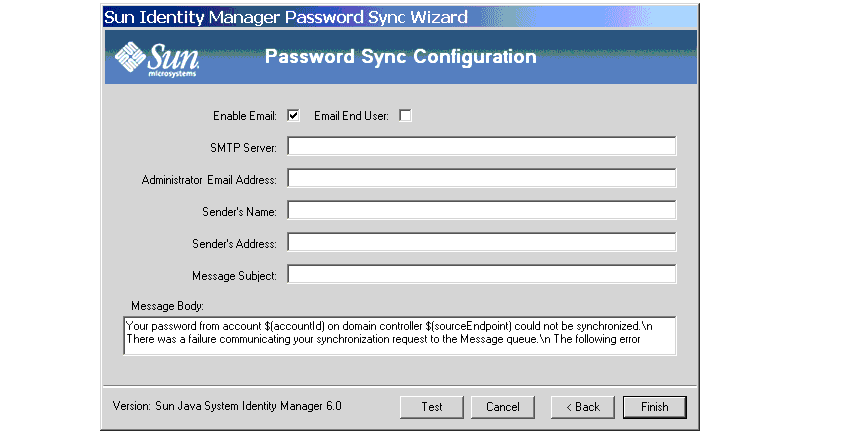Uncheck the Enable Email checkbox
Screen dimensions: 864x435
pos(293,115)
